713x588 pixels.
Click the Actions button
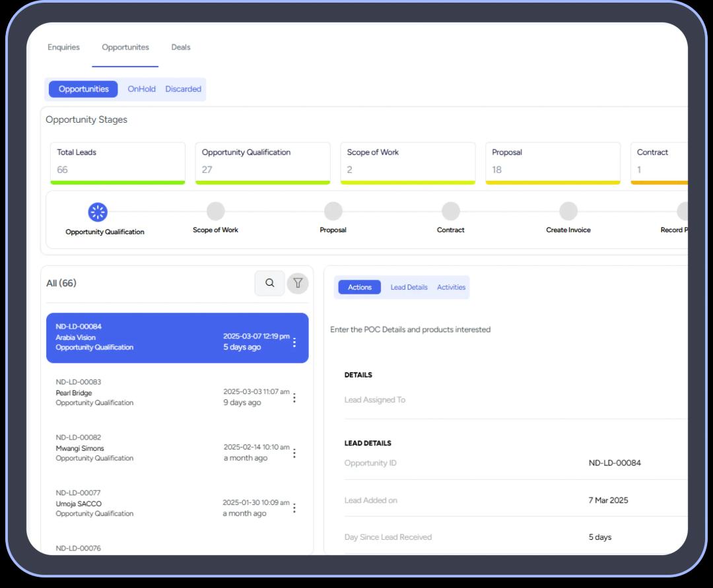point(359,287)
